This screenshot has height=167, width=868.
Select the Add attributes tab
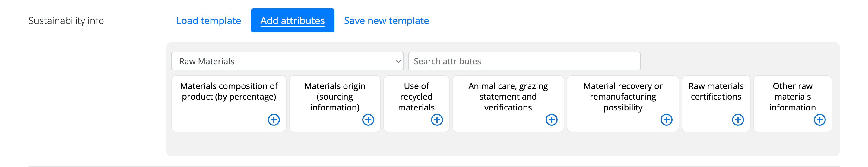coord(293,20)
